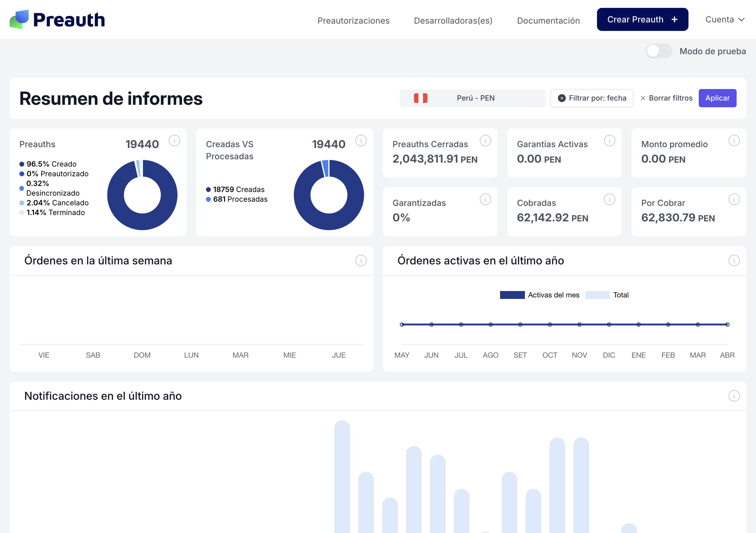The width and height of the screenshot is (756, 533).
Task: Click the Aplicar button
Action: [718, 98]
